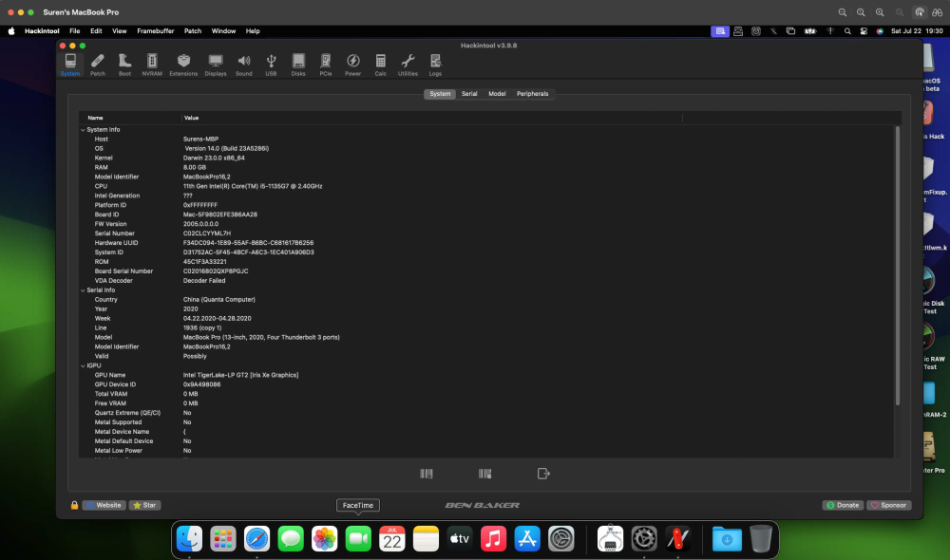Click the Name column header
Image resolution: width=950 pixels, height=560 pixels.
(130, 118)
